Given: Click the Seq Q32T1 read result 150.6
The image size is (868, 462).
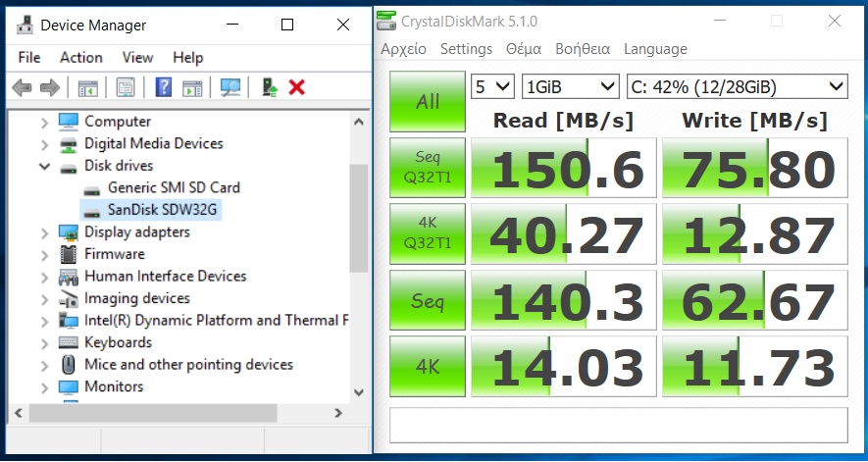Looking at the screenshot, I should [x=564, y=168].
